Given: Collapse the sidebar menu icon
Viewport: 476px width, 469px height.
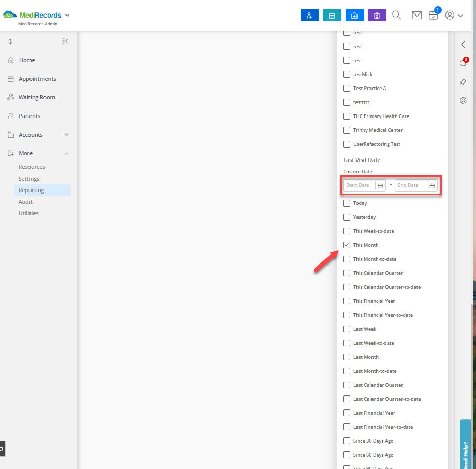Looking at the screenshot, I should tap(65, 41).
